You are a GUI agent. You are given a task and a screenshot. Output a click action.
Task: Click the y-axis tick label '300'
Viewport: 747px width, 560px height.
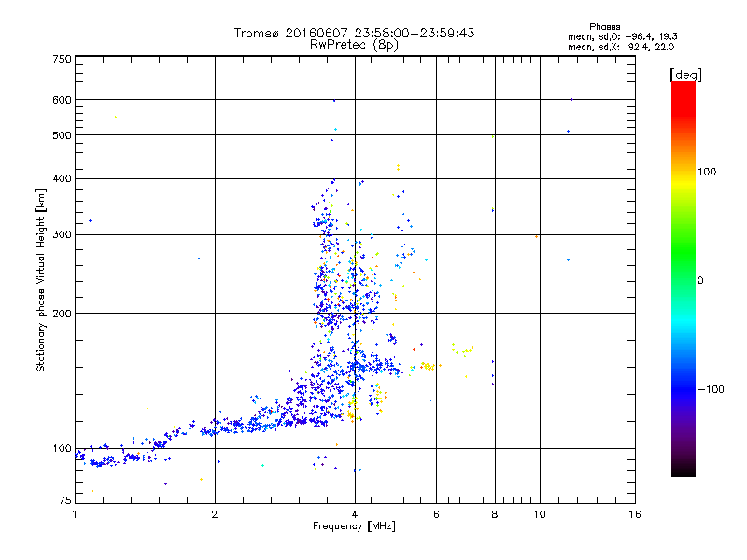click(62, 235)
